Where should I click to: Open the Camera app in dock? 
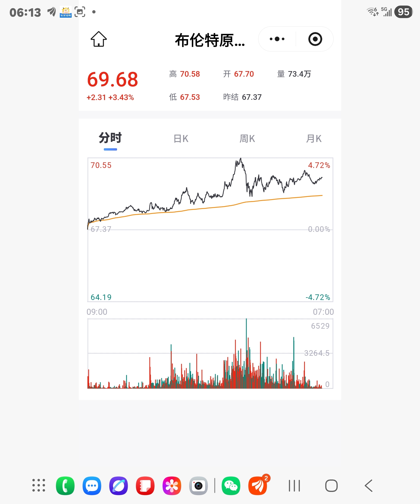198,486
